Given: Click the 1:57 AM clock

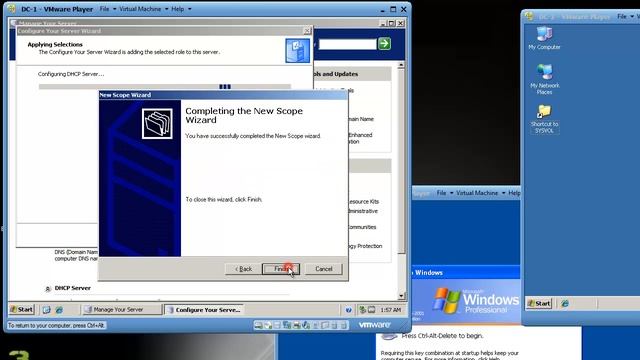Looking at the screenshot, I should [391, 310].
